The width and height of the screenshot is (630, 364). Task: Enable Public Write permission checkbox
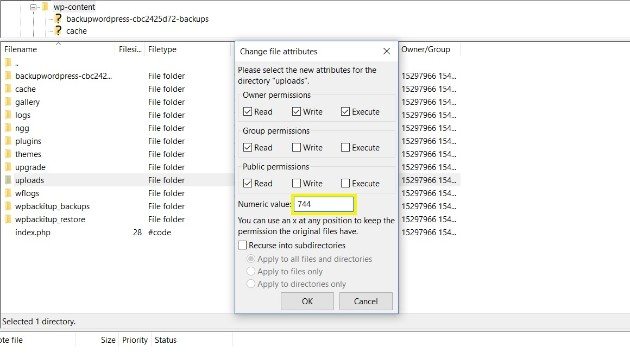click(x=297, y=183)
